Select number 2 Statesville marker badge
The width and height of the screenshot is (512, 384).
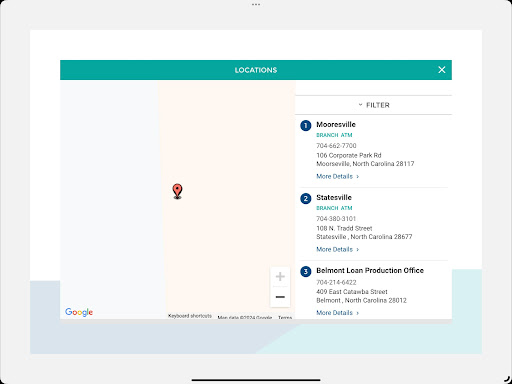click(x=306, y=199)
